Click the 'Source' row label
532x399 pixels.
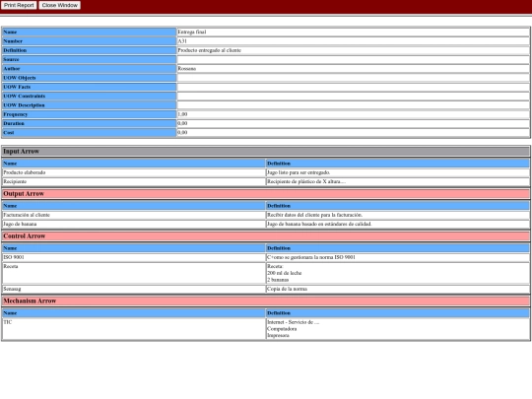(x=11, y=59)
